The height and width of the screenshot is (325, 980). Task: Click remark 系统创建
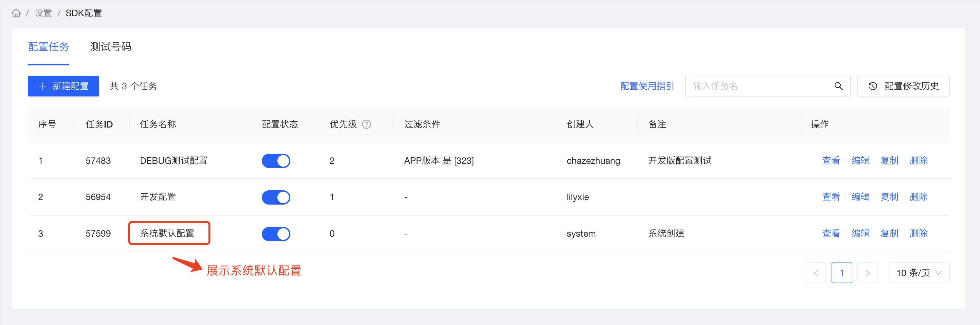tap(666, 233)
